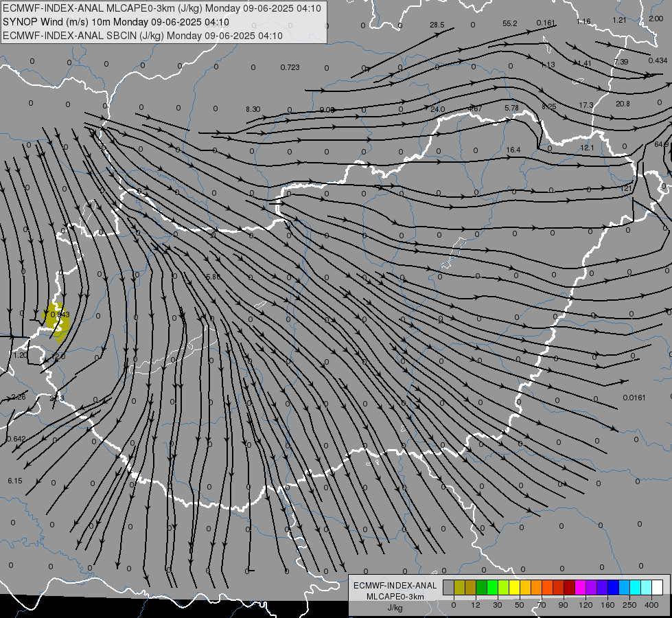Image resolution: width=672 pixels, height=618 pixels.
Task: Click the grid value '0.642'
Action: [x=16, y=439]
